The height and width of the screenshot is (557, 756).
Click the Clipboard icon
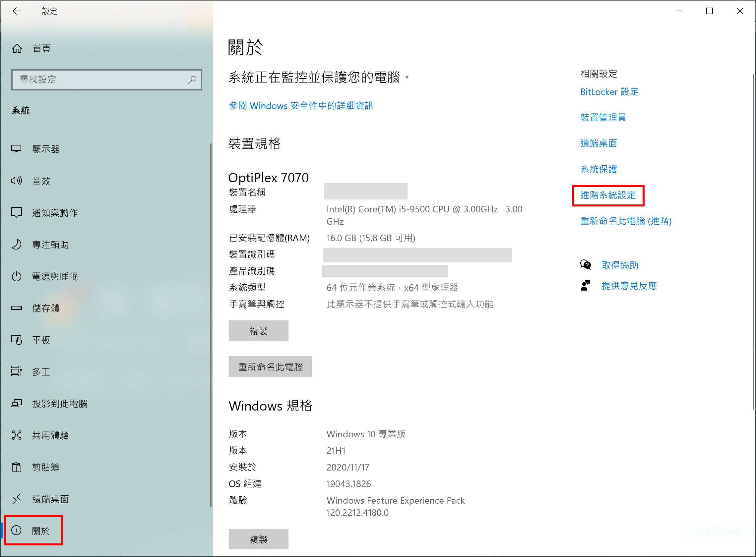(16, 467)
